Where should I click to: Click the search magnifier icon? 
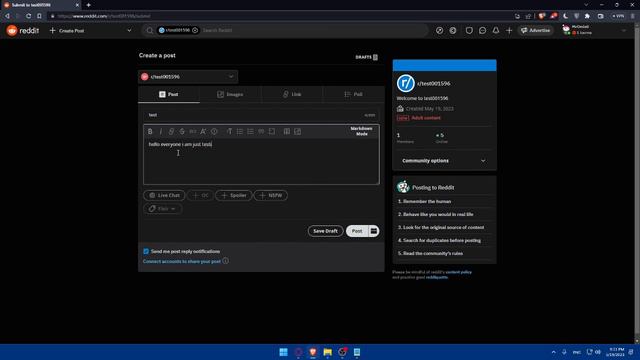point(150,31)
